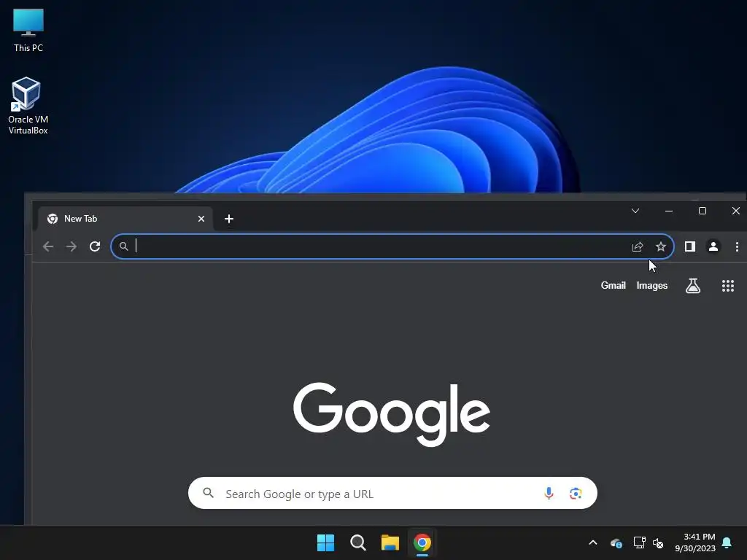Open notifications bell icon
The height and width of the screenshot is (560, 747).
click(727, 542)
